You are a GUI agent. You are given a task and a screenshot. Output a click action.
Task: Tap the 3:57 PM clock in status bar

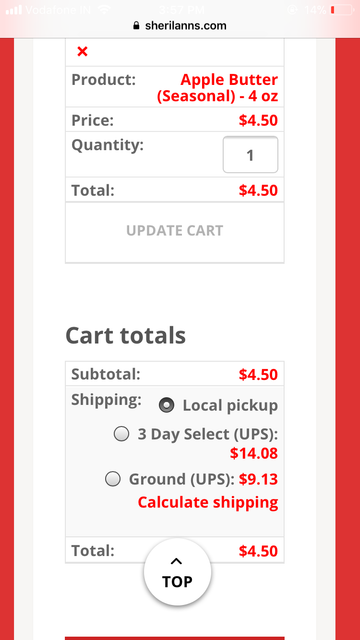tap(181, 9)
